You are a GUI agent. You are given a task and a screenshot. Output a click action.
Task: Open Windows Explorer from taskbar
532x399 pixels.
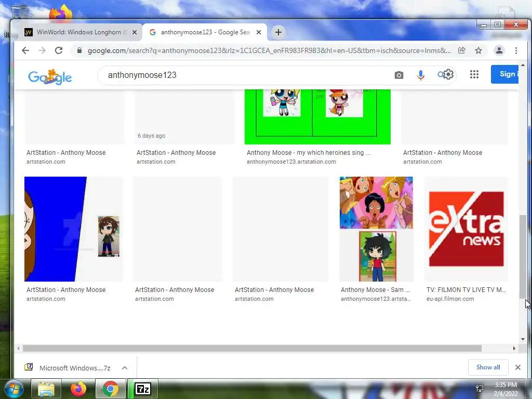[x=46, y=389]
